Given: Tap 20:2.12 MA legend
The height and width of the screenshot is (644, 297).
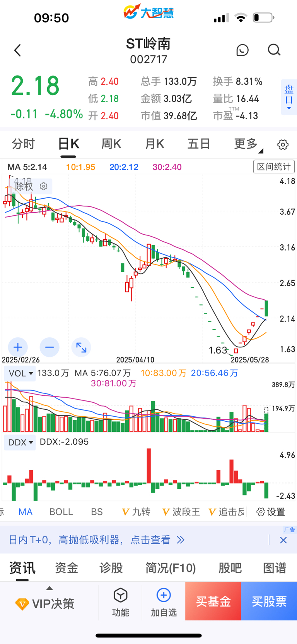Looking at the screenshot, I should tap(124, 167).
